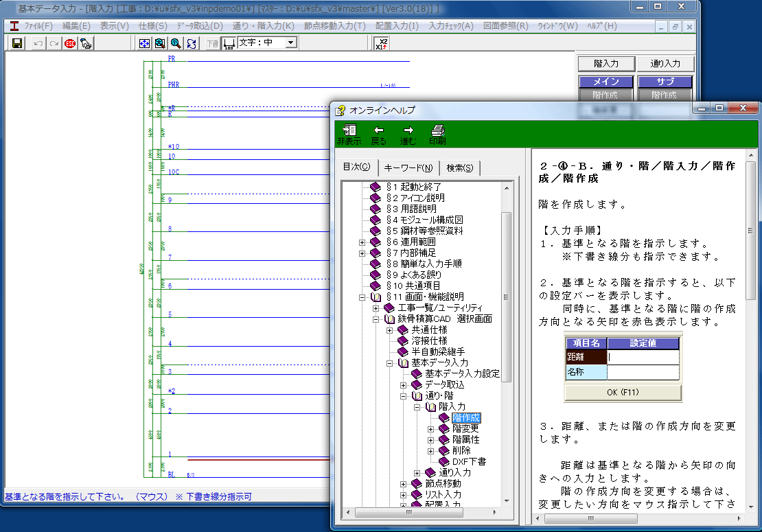Expand 工事一覧/ユーティリティ node
This screenshot has width=762, height=532.
[376, 308]
